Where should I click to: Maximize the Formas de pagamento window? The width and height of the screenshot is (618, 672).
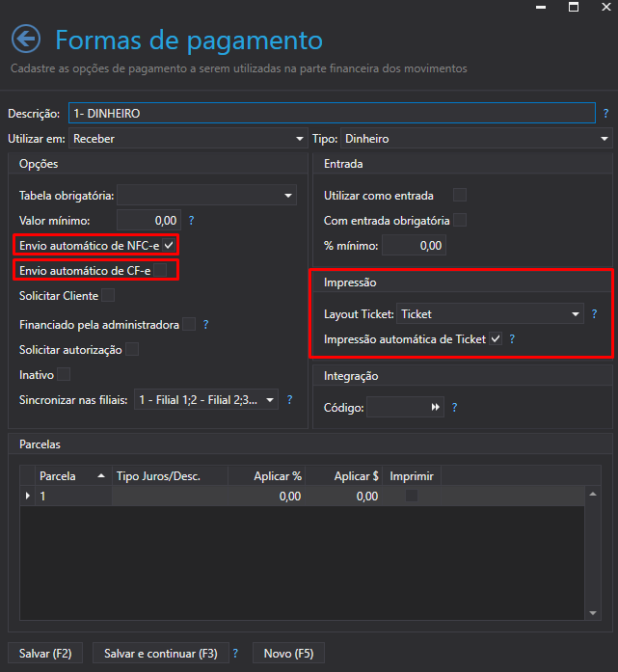pos(574,7)
